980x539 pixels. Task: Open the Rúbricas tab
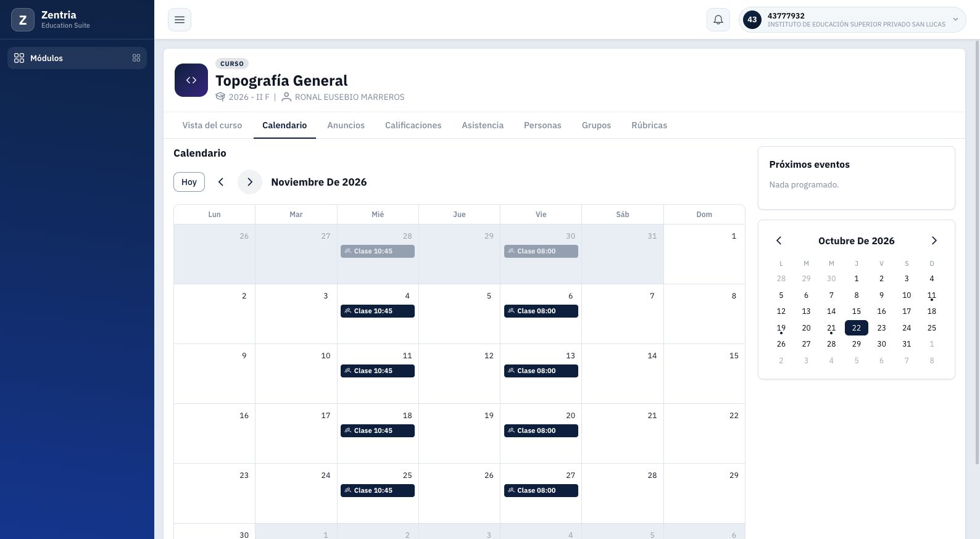tap(649, 125)
